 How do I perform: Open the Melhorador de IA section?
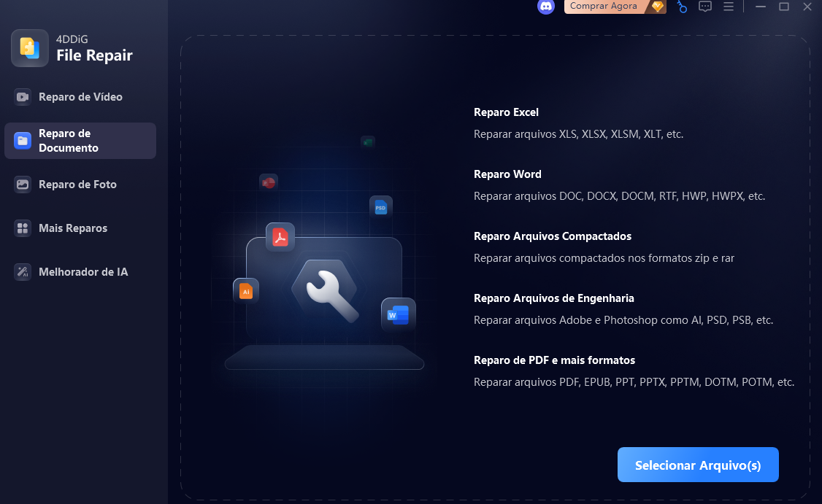pyautogui.click(x=83, y=271)
